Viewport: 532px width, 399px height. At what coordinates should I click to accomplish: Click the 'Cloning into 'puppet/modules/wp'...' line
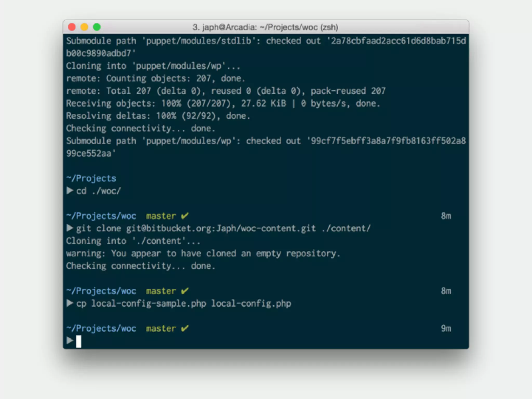click(x=153, y=66)
